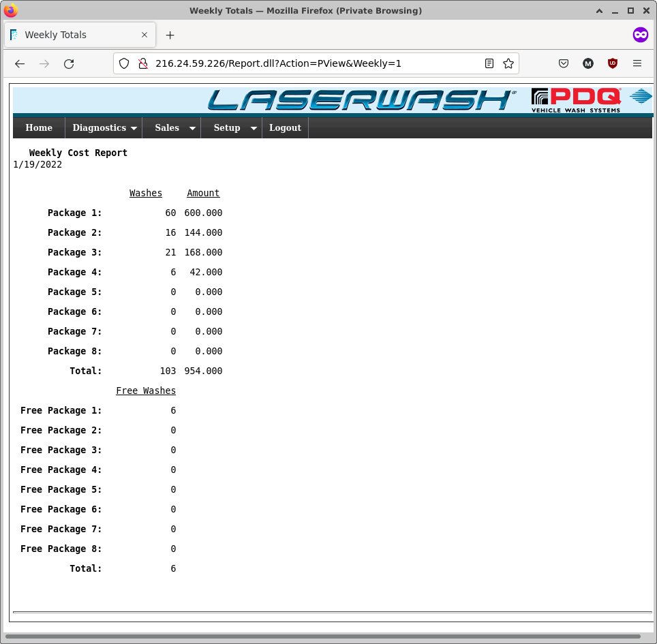Expand the Setup dropdown arrow
Viewport: 657px width, 644px height.
point(254,128)
